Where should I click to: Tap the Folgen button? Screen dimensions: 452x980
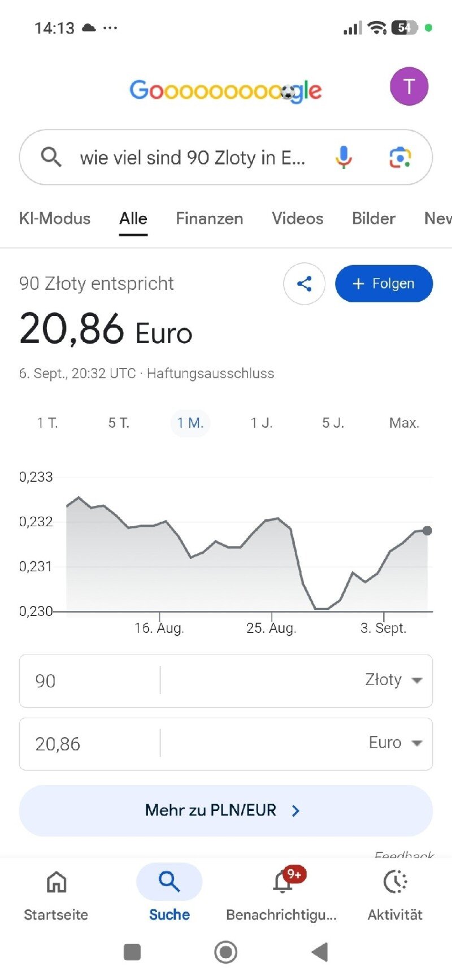384,284
